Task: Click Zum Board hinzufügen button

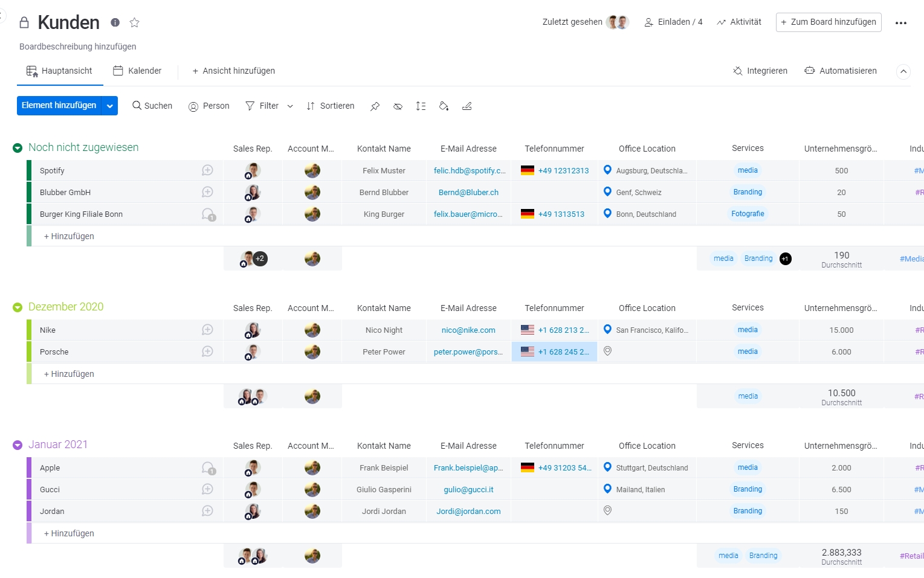Action: pos(829,22)
